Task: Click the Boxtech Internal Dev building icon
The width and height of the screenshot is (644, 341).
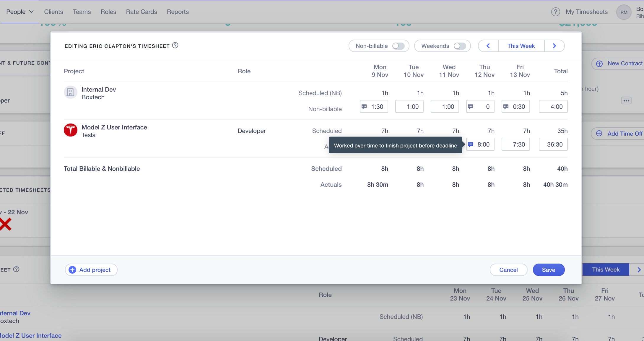Action: tap(70, 92)
